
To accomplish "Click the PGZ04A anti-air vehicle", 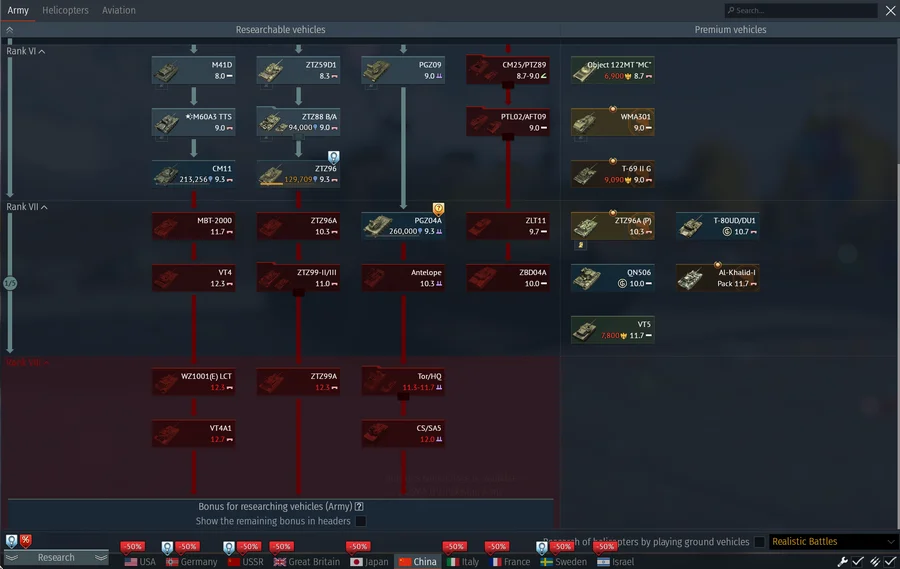I will [403, 225].
